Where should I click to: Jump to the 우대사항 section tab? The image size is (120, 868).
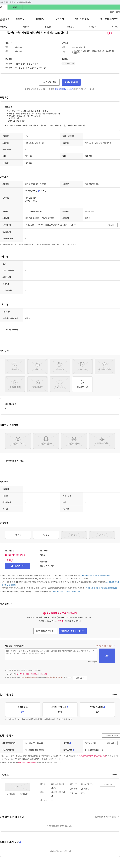(48, 27)
